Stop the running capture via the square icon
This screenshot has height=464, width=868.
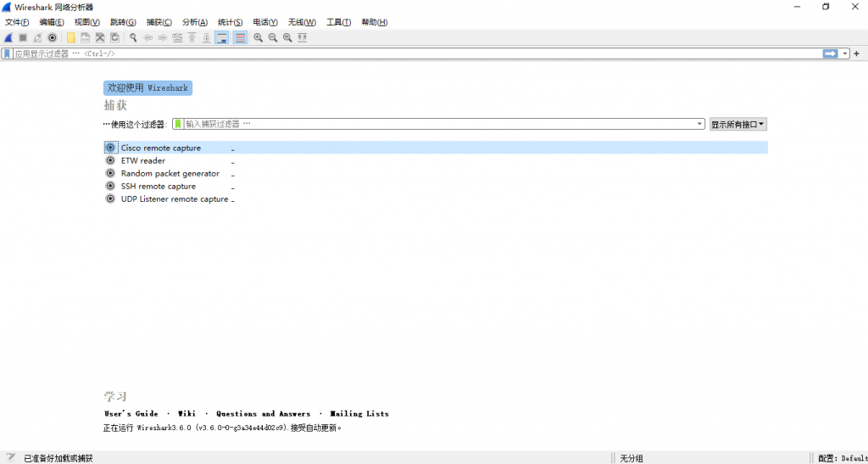(23, 37)
